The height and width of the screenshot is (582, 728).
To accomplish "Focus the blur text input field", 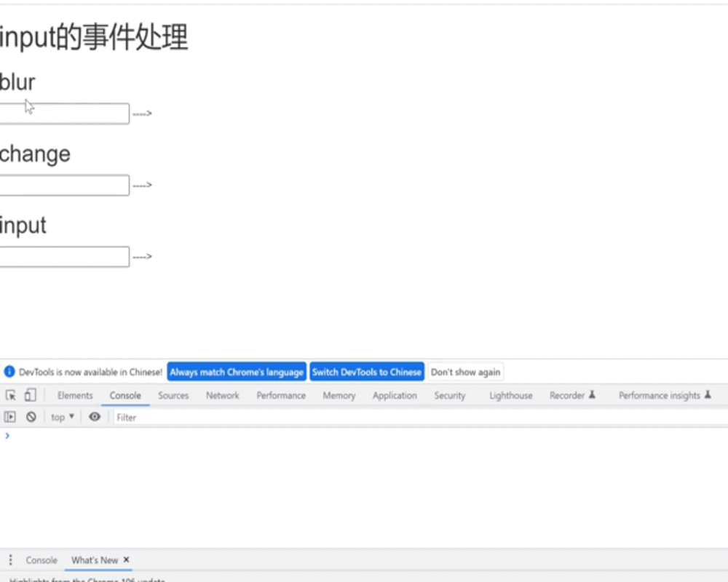I will (x=64, y=113).
